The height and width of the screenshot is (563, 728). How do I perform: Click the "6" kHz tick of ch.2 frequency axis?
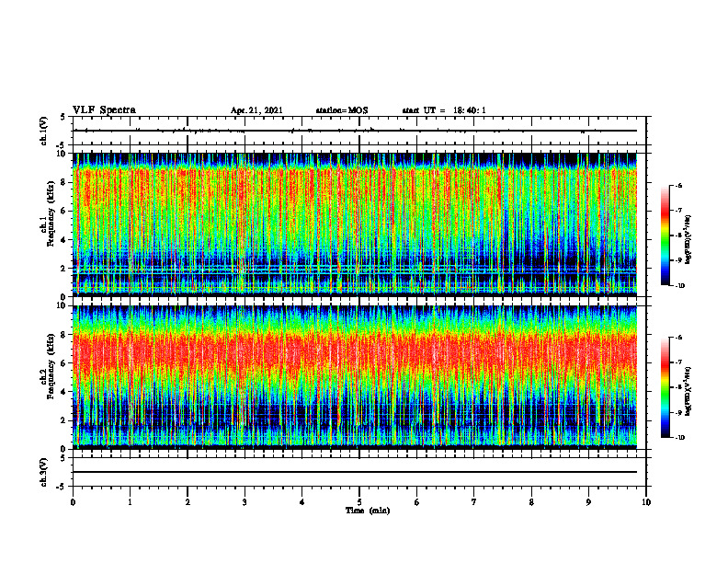64,363
